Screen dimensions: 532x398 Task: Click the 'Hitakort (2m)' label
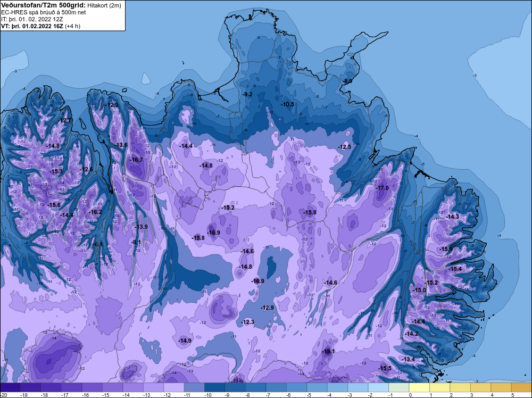(x=104, y=5)
